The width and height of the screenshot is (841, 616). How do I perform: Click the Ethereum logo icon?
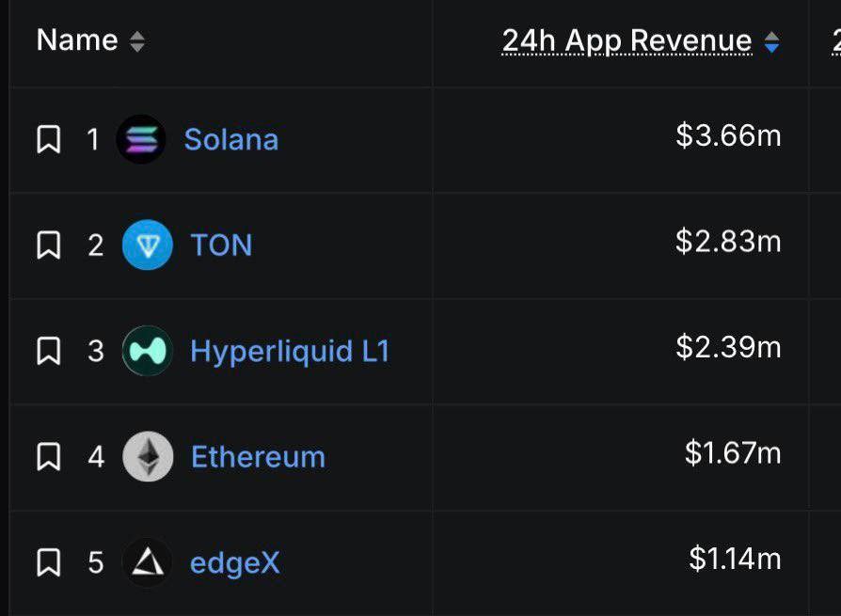pos(148,457)
